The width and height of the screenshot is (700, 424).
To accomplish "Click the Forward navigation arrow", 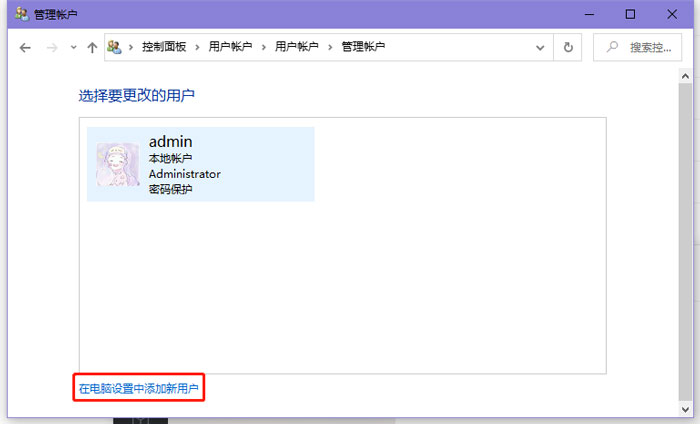I will point(51,47).
